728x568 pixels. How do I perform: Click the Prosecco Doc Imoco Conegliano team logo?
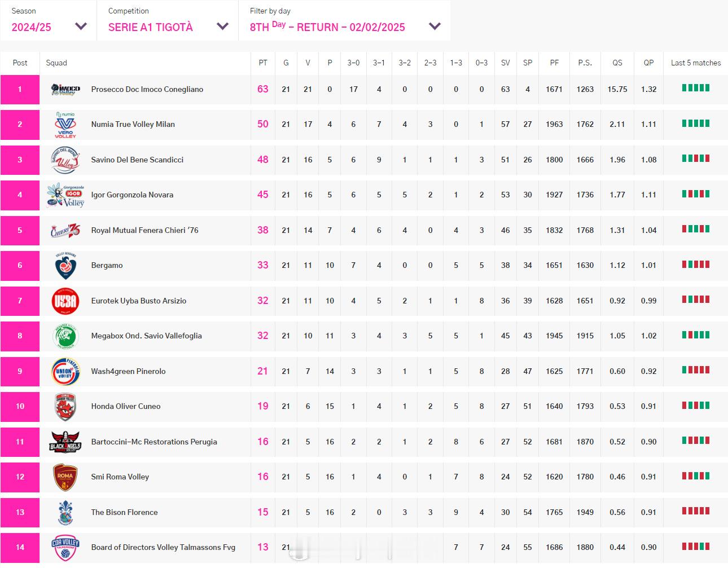(x=65, y=89)
